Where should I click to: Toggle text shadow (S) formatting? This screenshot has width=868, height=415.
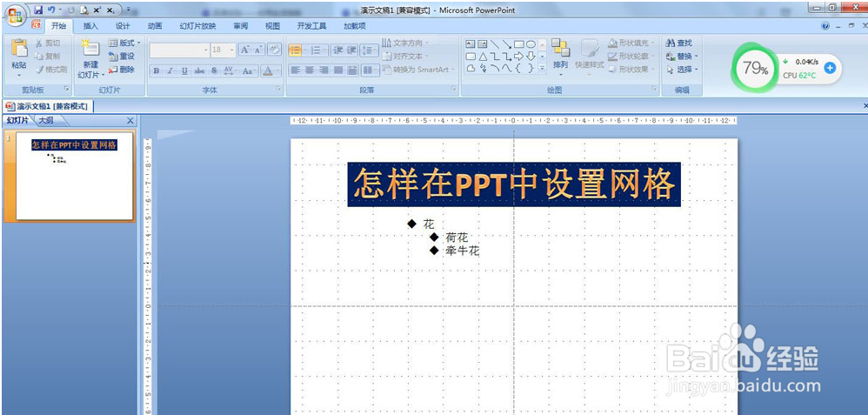tap(214, 70)
